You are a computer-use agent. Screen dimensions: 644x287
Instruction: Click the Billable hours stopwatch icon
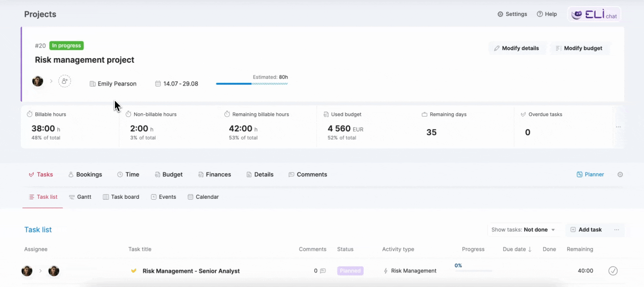click(30, 114)
